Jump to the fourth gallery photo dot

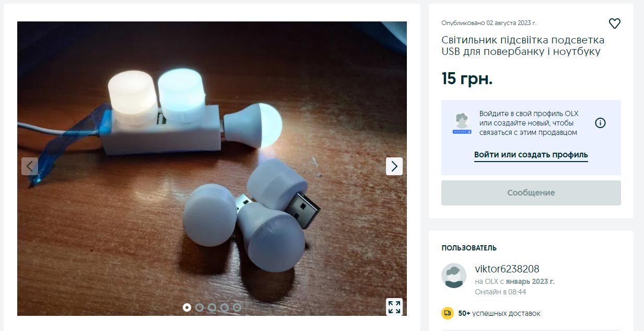(225, 307)
